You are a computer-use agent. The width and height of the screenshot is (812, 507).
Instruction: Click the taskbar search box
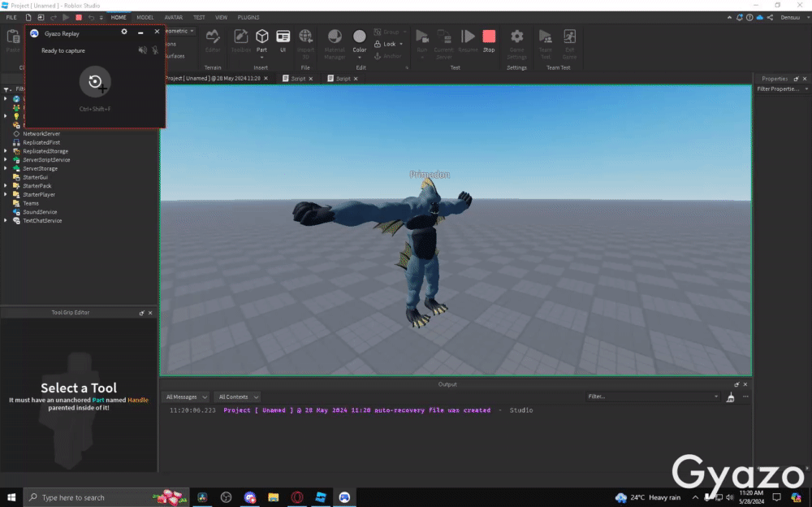(x=106, y=497)
